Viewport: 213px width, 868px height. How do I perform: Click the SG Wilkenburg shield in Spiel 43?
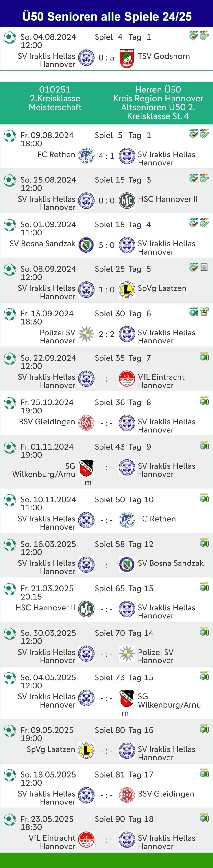pyautogui.click(x=86, y=468)
